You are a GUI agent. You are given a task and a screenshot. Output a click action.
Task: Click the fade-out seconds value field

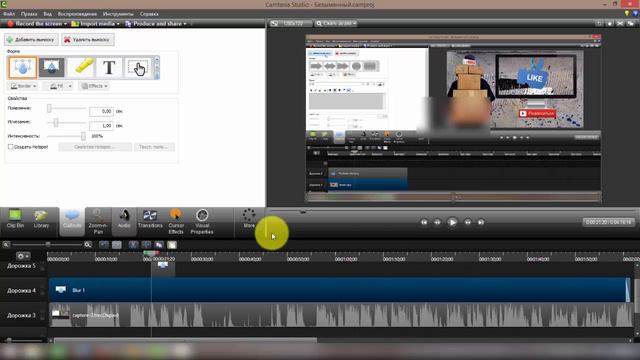101,126
